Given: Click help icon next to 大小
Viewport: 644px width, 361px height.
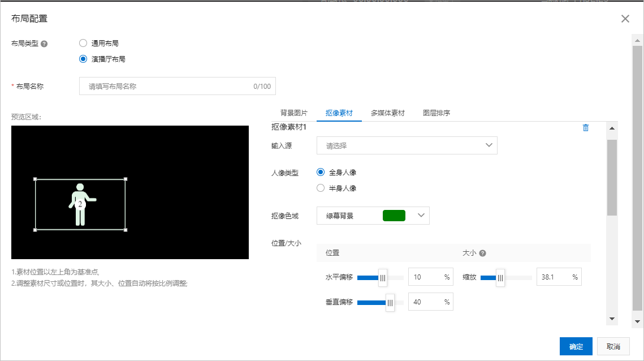Looking at the screenshot, I should point(483,253).
